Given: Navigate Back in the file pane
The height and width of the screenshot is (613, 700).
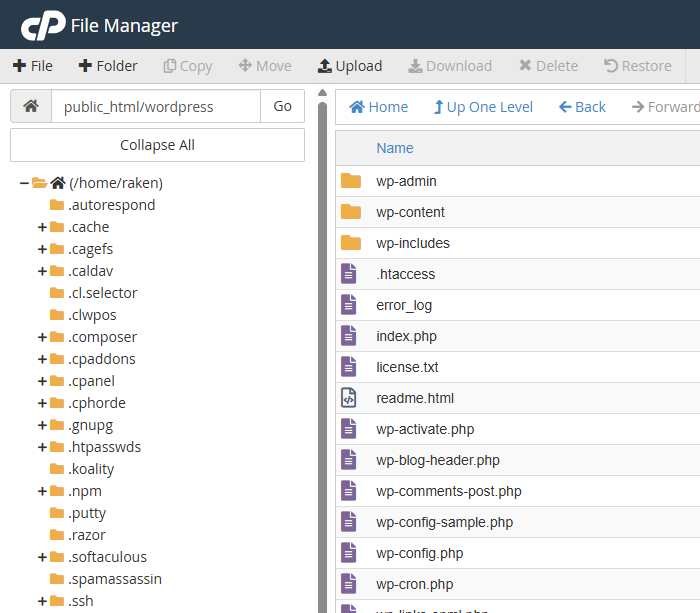Looking at the screenshot, I should pos(582,107).
